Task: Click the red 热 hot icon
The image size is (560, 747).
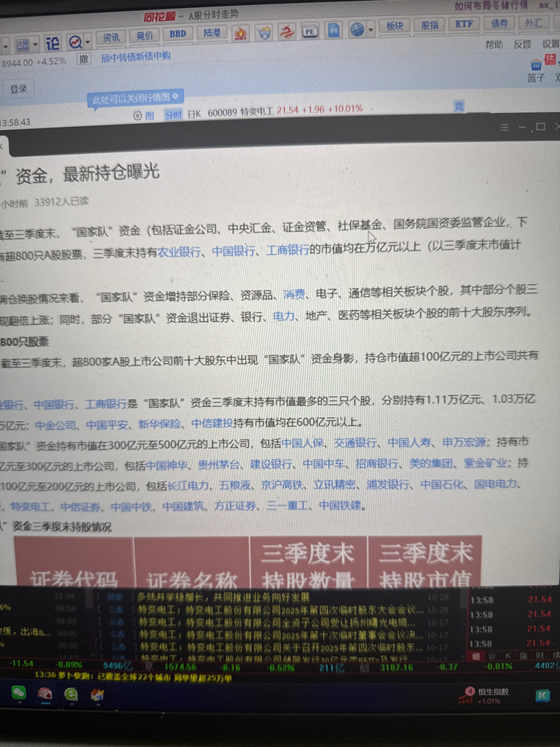Action: point(550,60)
